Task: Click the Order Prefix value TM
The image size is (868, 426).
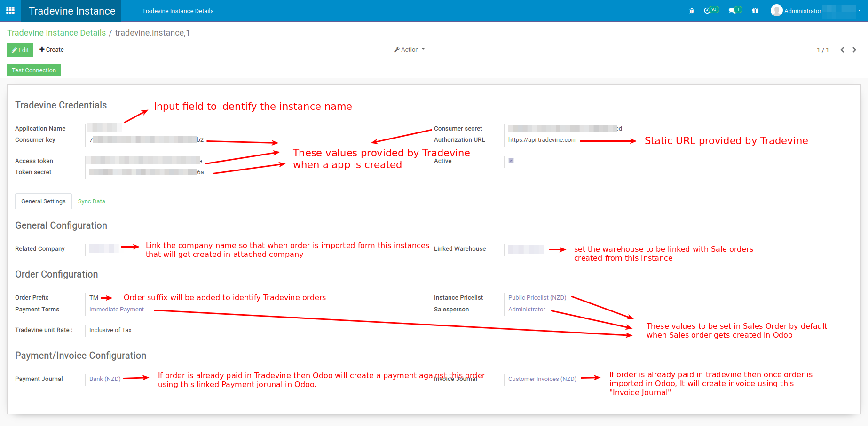Action: (94, 298)
